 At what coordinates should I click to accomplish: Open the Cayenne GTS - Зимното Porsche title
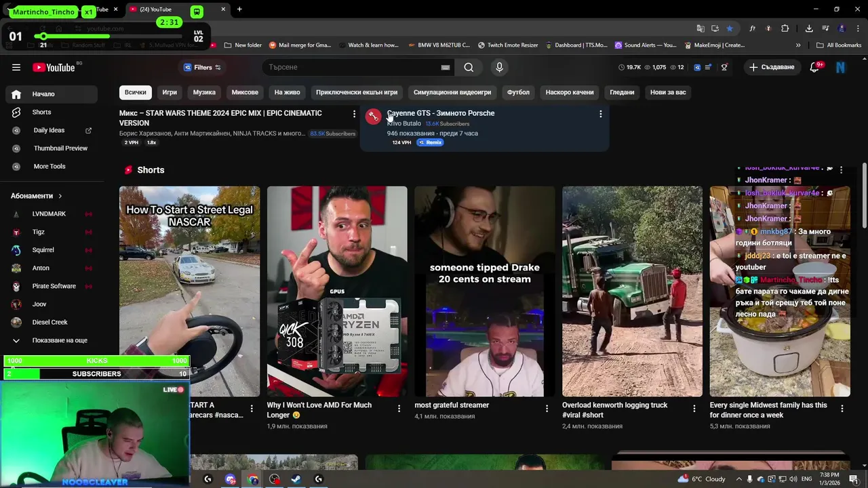441,113
